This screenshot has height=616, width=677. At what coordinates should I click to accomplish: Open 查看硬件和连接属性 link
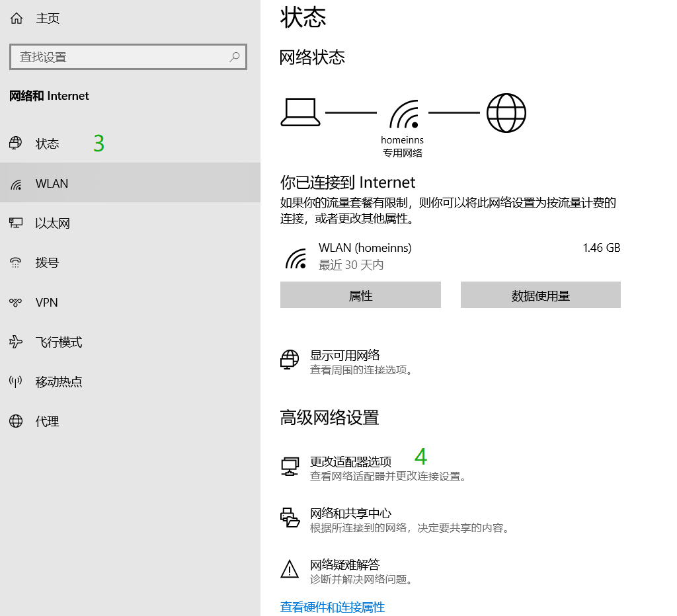click(333, 607)
